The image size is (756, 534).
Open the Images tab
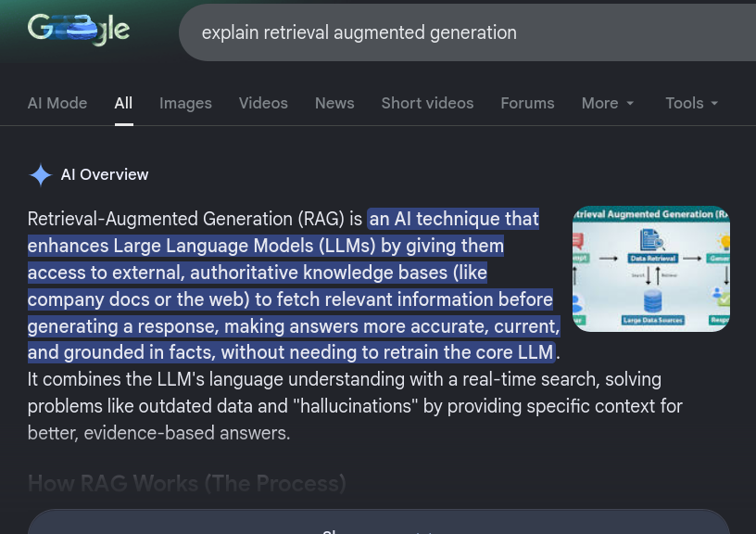[185, 103]
